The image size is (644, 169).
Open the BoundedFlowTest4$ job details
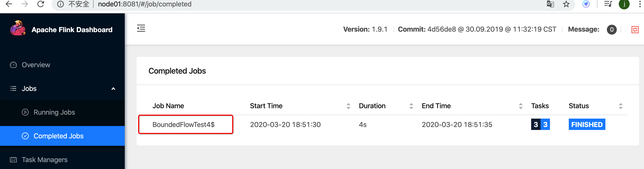183,125
